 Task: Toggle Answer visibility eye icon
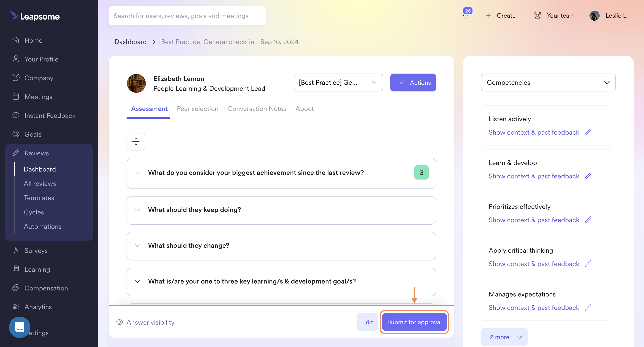tap(119, 322)
